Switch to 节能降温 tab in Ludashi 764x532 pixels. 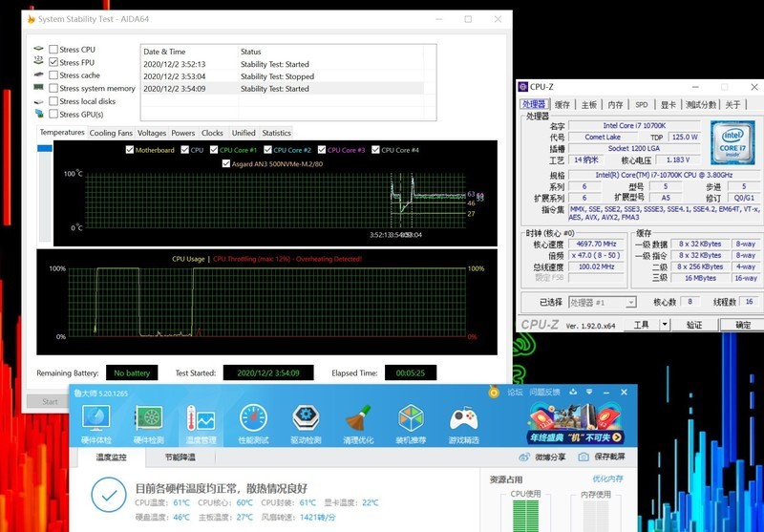pos(180,457)
